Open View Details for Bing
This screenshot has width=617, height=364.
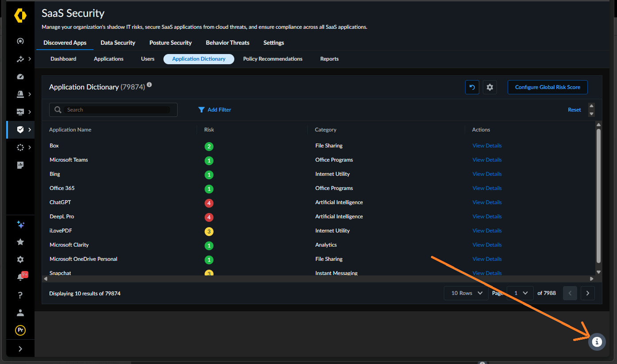click(x=487, y=174)
